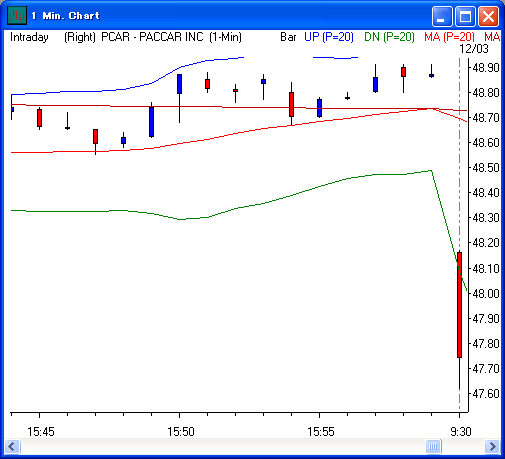The width and height of the screenshot is (505, 459).
Task: Click the 12/03 date marker label
Action: click(x=474, y=49)
